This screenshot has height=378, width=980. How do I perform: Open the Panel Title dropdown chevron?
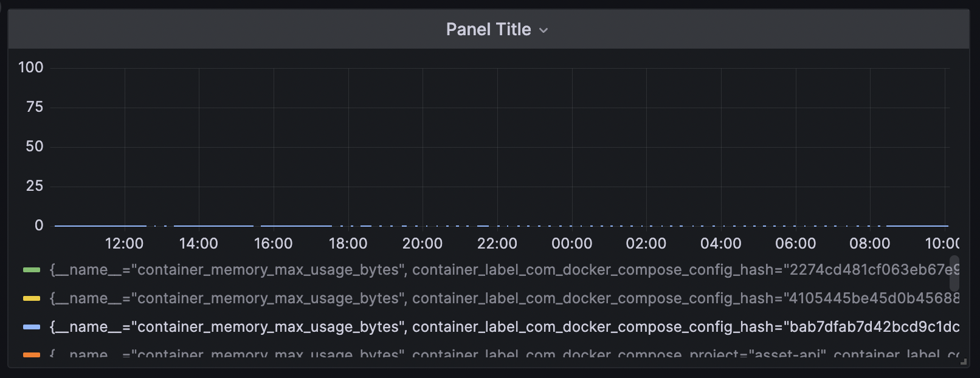[543, 30]
